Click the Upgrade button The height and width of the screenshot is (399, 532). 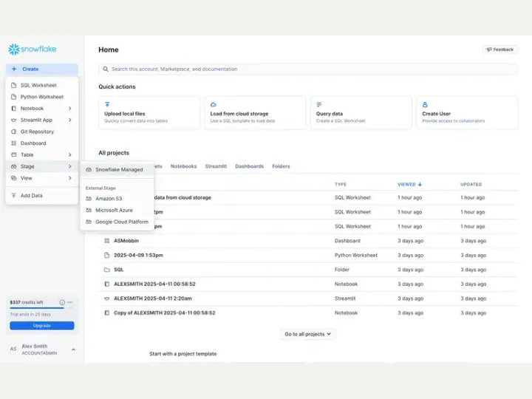[41, 325]
